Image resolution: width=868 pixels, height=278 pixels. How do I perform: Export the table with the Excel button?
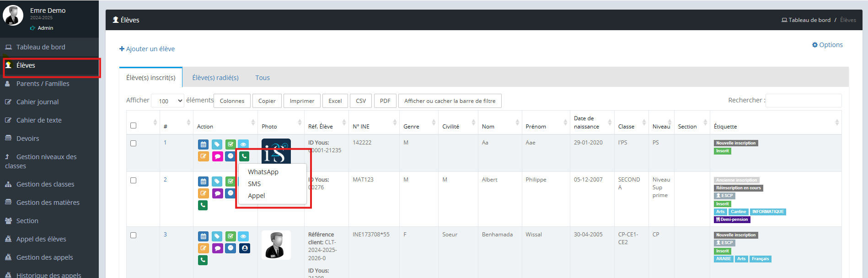point(335,101)
